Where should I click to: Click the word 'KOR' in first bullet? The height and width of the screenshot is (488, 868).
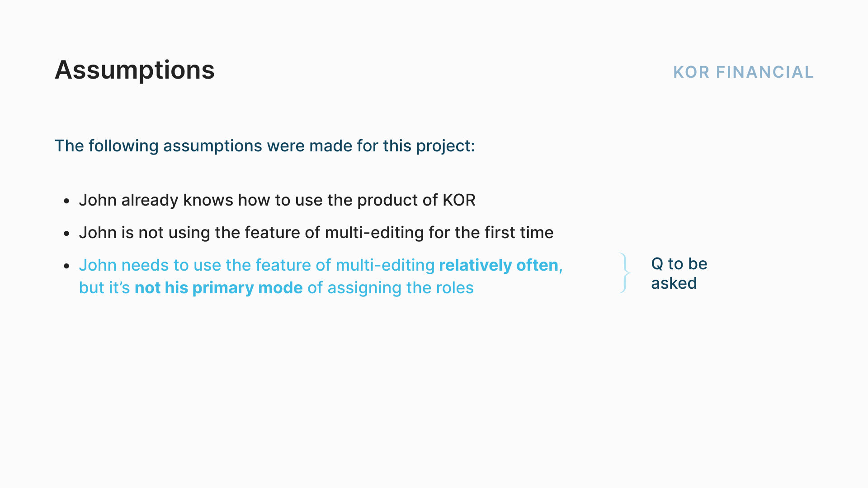click(x=459, y=200)
